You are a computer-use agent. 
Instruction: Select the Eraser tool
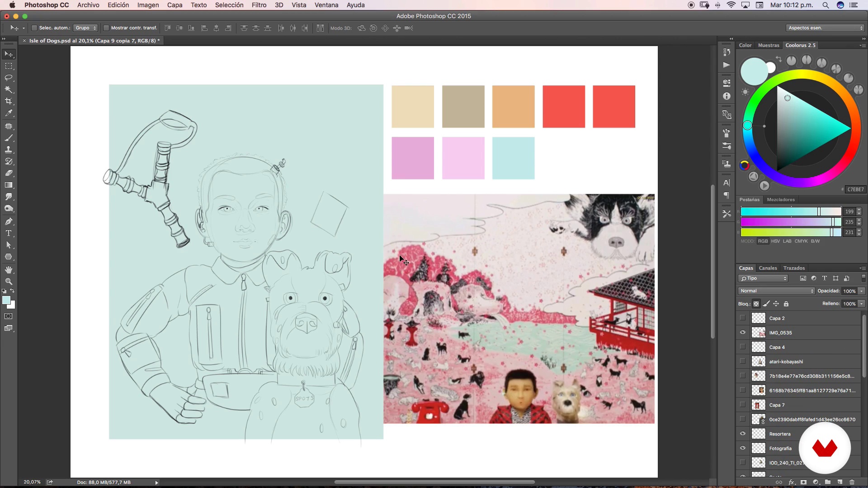tap(9, 173)
